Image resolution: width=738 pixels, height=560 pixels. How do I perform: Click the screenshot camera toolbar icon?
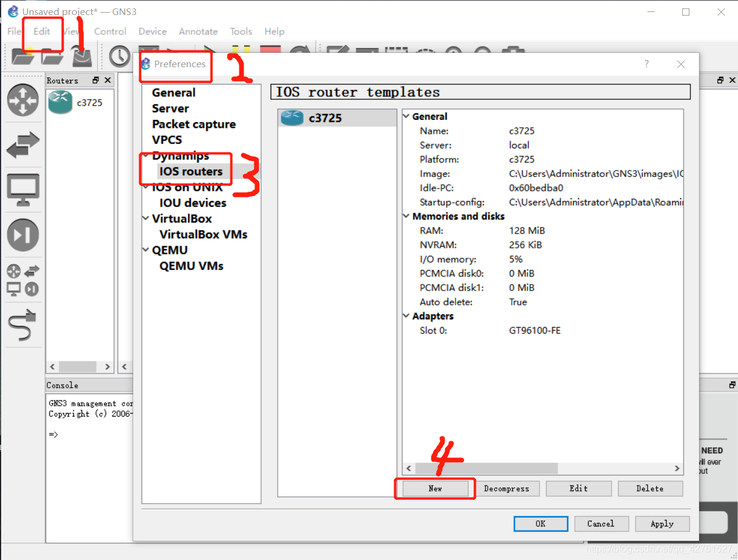[x=513, y=49]
